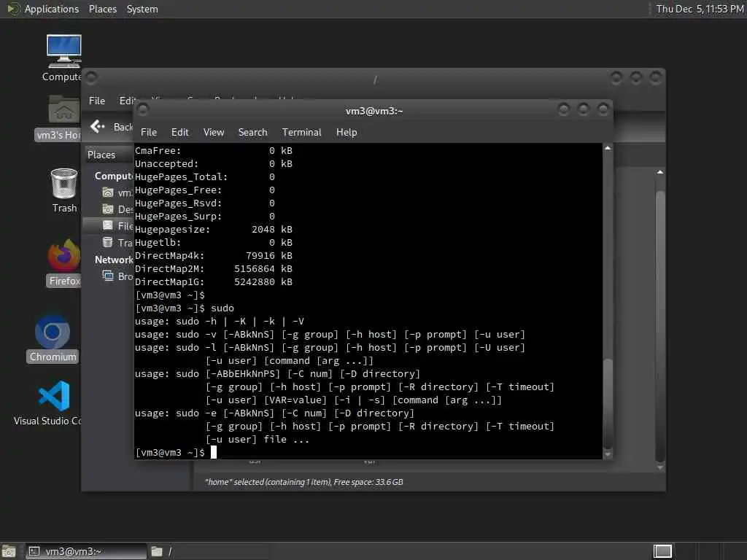Open vm3's Home folder icon on desktop
Viewport: 747px width, 560px height.
[x=64, y=110]
